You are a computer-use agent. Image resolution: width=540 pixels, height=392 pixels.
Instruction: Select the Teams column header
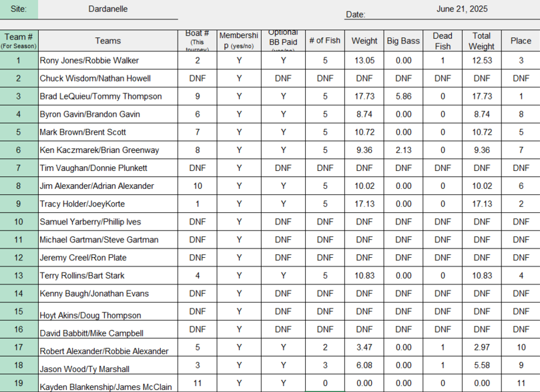pyautogui.click(x=107, y=41)
